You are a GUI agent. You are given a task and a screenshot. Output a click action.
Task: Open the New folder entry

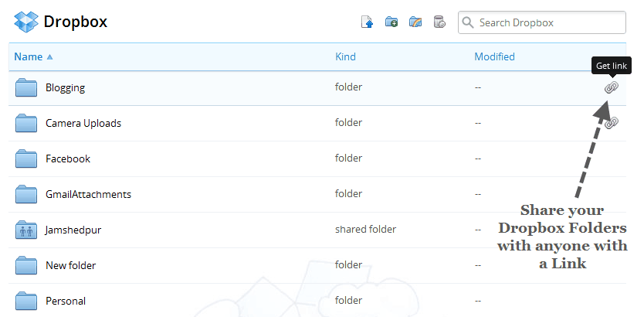(x=70, y=265)
